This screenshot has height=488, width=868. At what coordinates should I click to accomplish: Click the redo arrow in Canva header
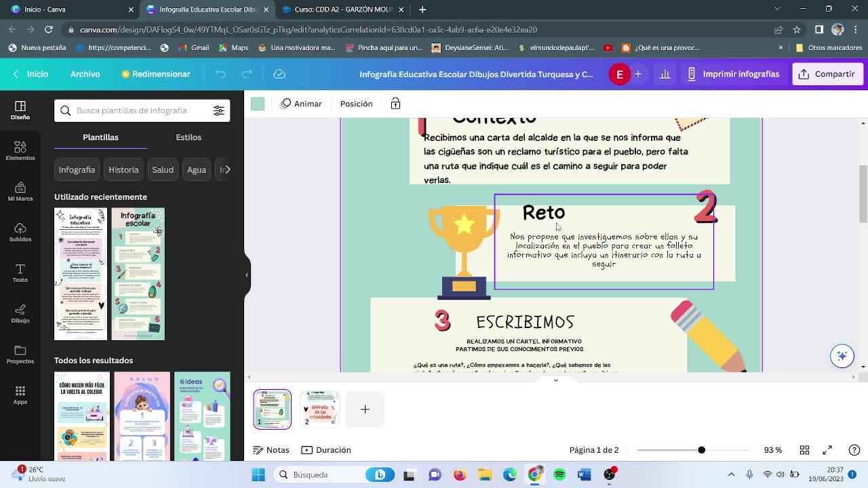[247, 74]
